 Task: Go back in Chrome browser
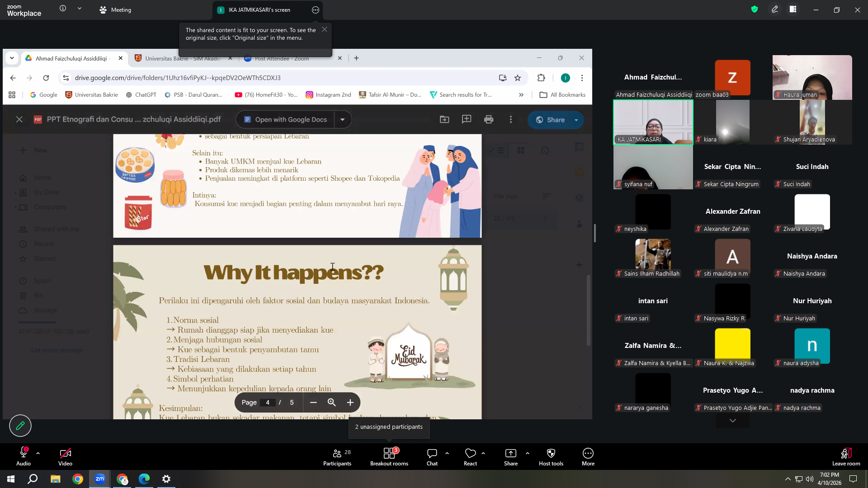(13, 78)
